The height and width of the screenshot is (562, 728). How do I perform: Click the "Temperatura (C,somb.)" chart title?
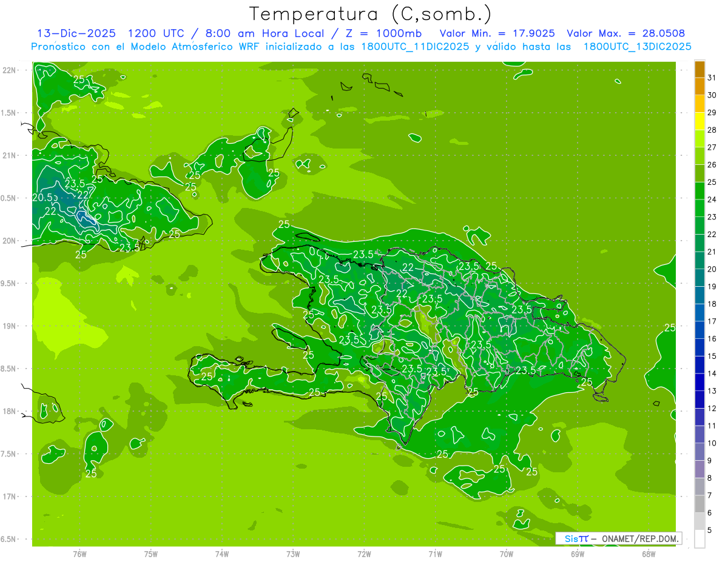click(x=371, y=14)
